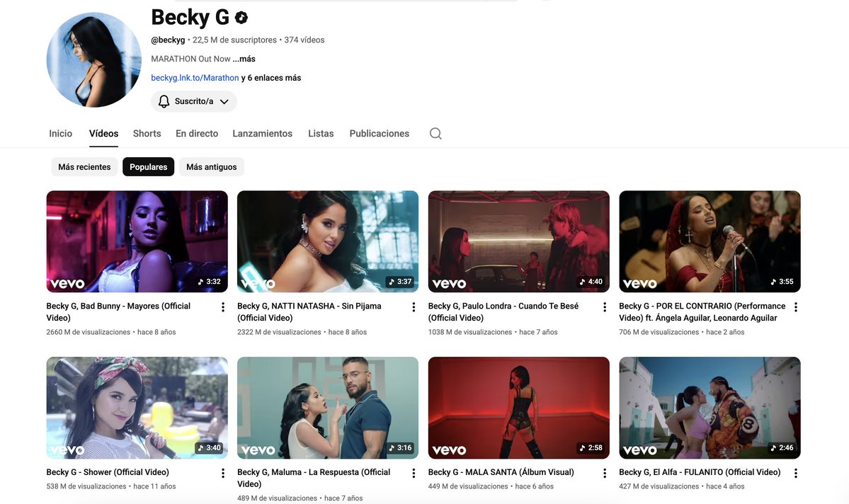
Task: Open three-dot menu for Cuando Te Besé
Action: click(605, 307)
